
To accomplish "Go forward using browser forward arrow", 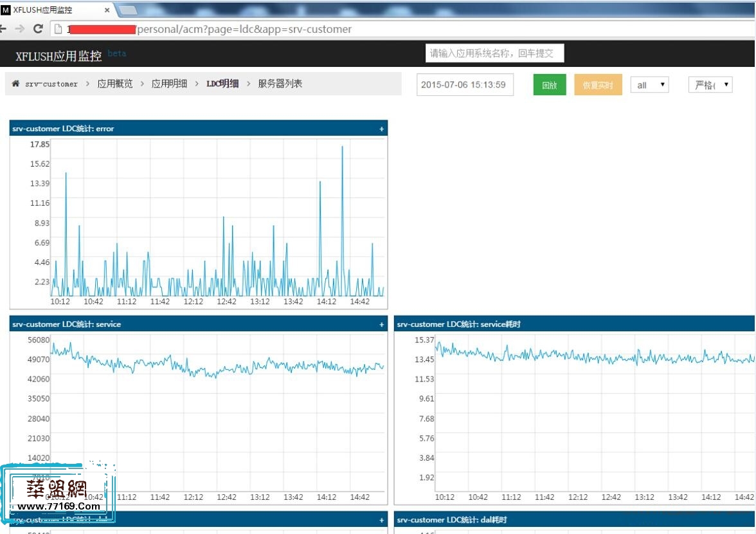I will (20, 29).
